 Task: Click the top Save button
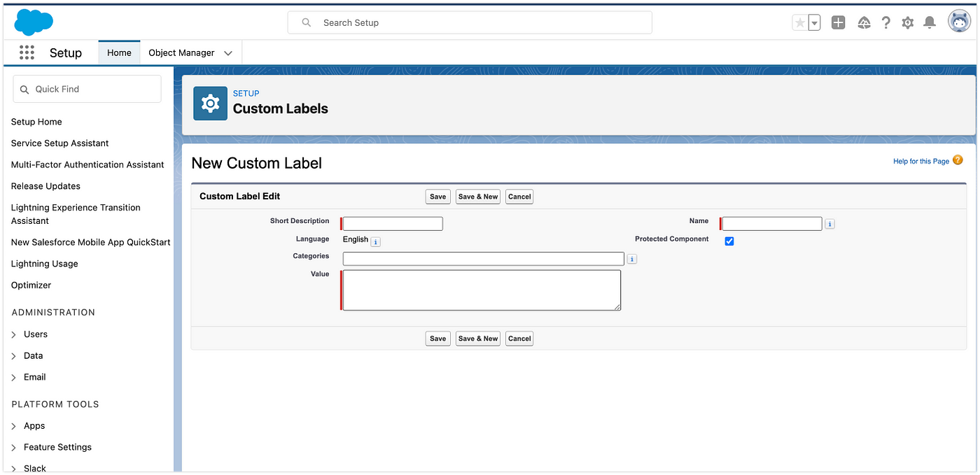tap(438, 197)
